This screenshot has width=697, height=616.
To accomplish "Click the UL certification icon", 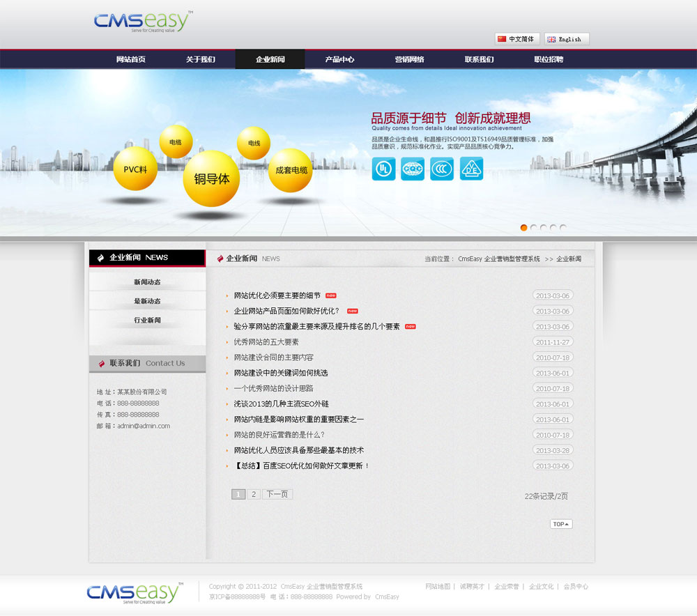I will point(383,169).
